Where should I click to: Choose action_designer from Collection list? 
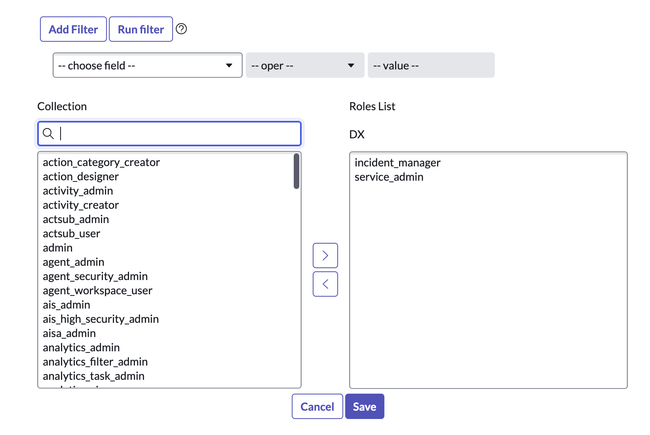[x=80, y=177]
